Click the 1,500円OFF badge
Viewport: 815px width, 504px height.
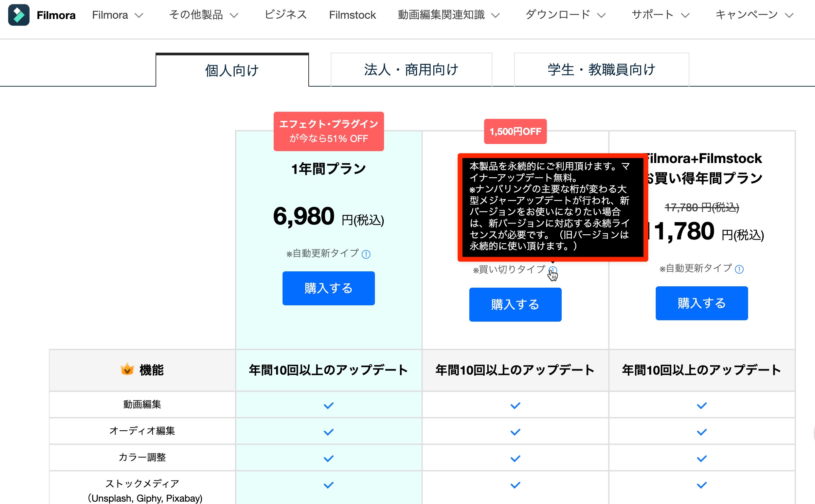tap(515, 131)
